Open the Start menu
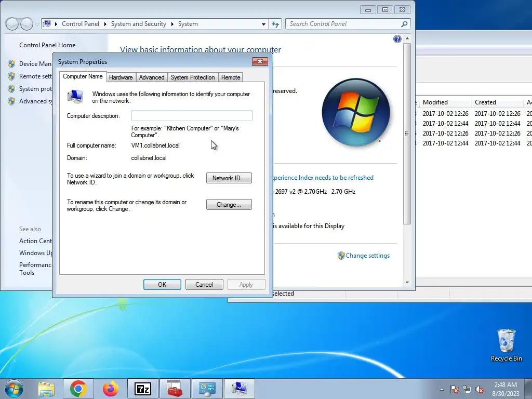The height and width of the screenshot is (399, 532). [x=14, y=389]
